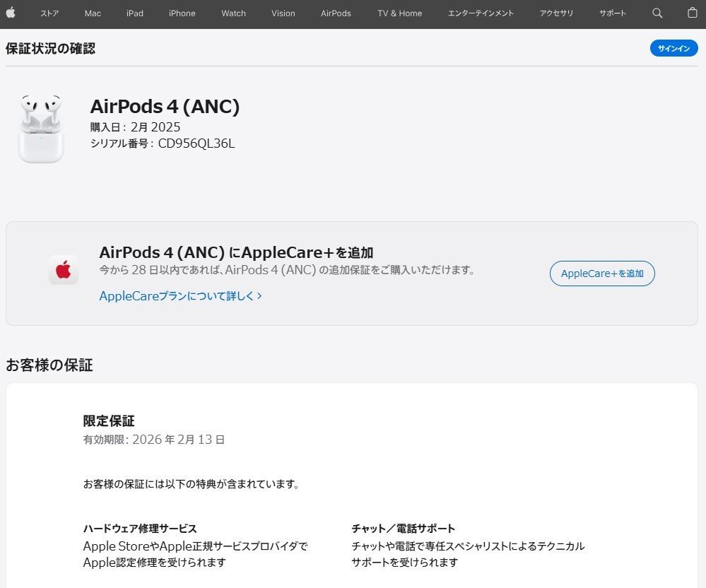Open the ストア menu item
The width and height of the screenshot is (706, 588).
[49, 13]
